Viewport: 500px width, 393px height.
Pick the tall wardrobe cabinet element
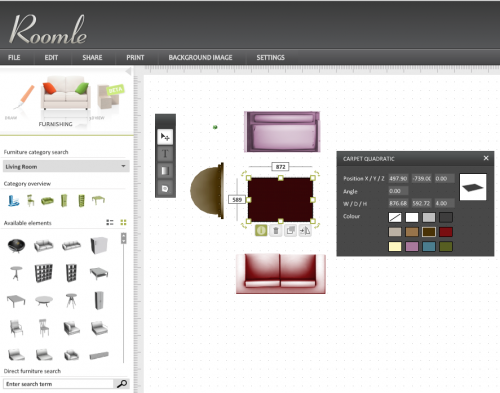click(99, 300)
